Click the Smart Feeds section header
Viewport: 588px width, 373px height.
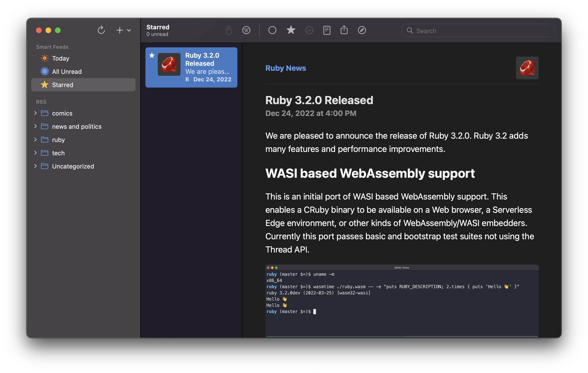point(52,47)
